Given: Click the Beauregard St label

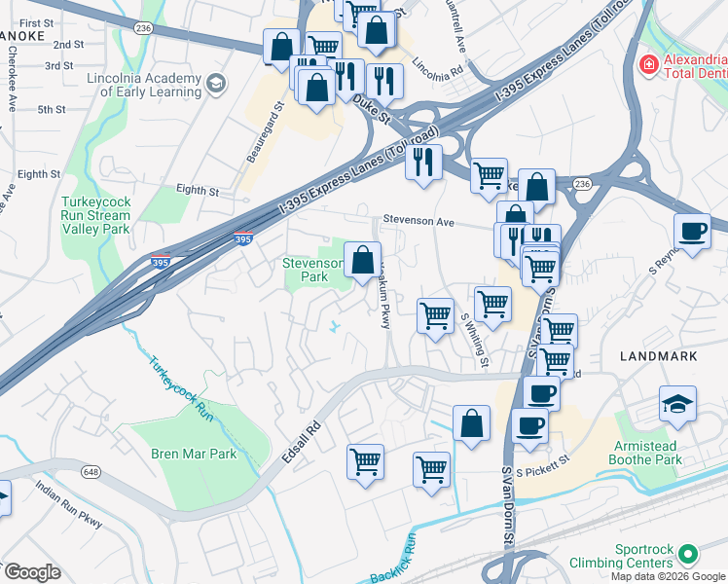Looking at the screenshot, I should [265, 132].
